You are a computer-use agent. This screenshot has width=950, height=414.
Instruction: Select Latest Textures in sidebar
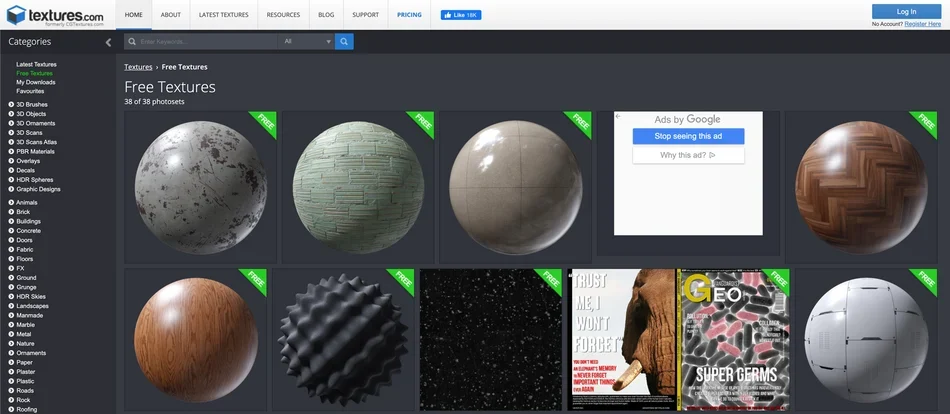[36, 64]
